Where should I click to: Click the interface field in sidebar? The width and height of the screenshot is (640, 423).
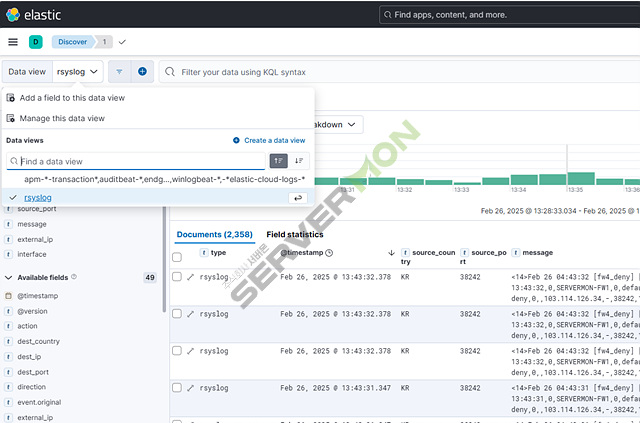tap(32, 254)
